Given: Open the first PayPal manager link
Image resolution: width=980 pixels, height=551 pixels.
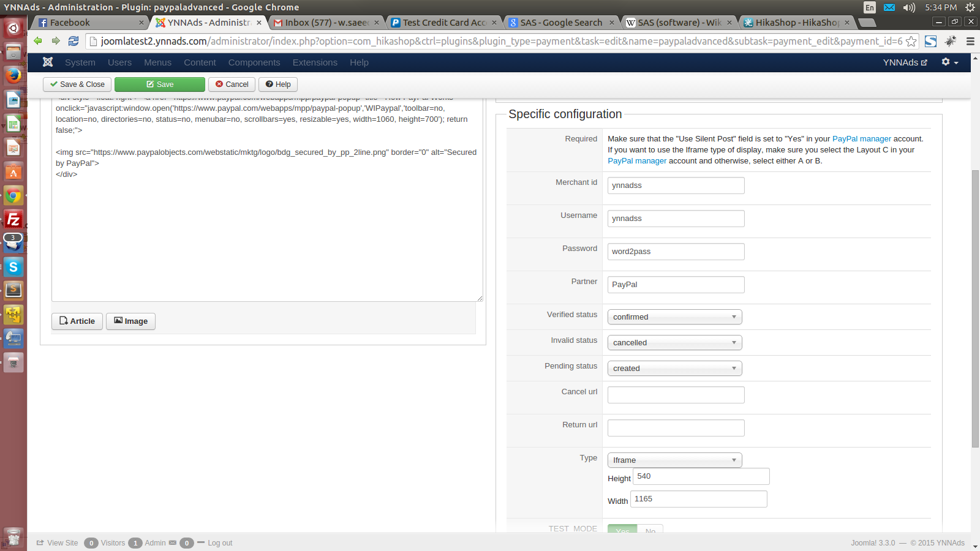Looking at the screenshot, I should 861,139.
